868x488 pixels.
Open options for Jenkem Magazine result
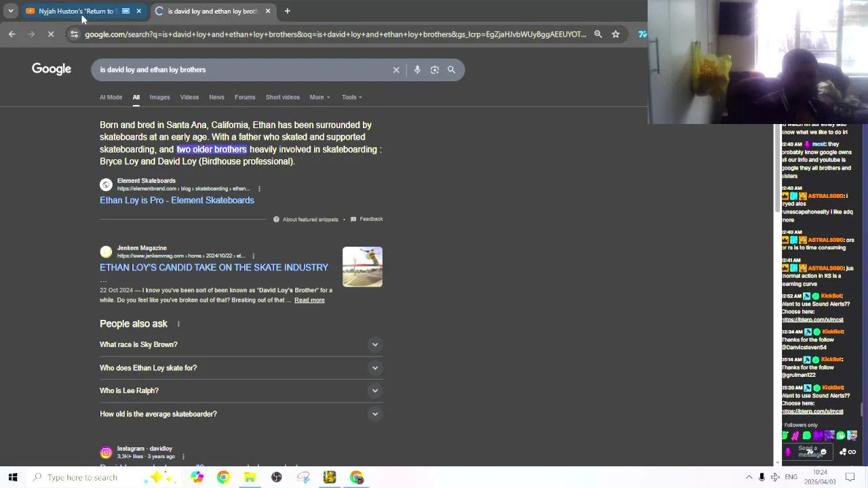pos(253,256)
